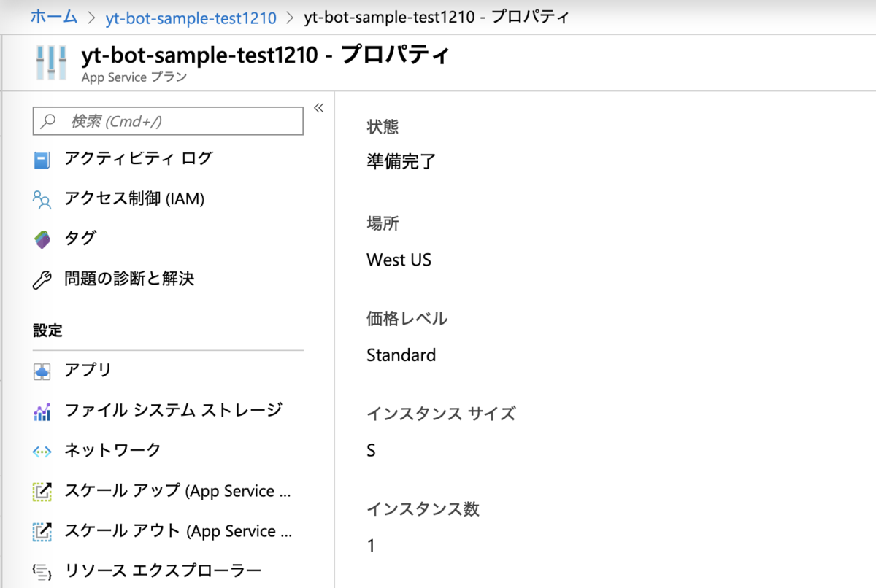Collapse the sidebar with the « chevron
The width and height of the screenshot is (876, 588).
tap(318, 107)
